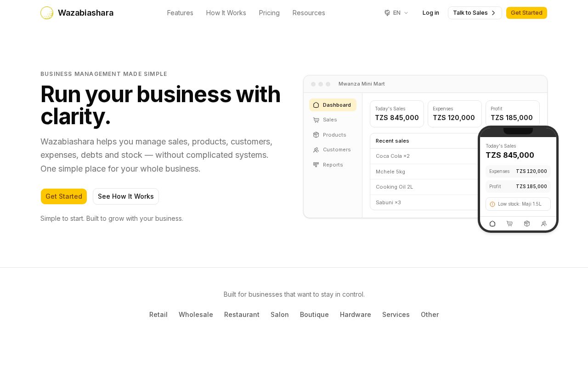Select the Salon business type
Viewport: 588px width, 368px height.
280,315
